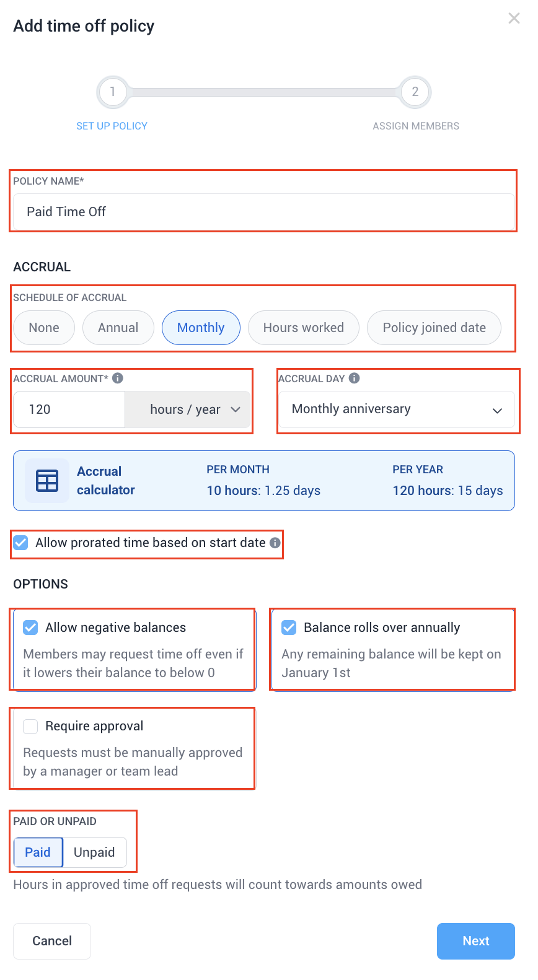This screenshot has width=538, height=980.
Task: Click step 2 Assign Members circle
Action: coord(415,92)
